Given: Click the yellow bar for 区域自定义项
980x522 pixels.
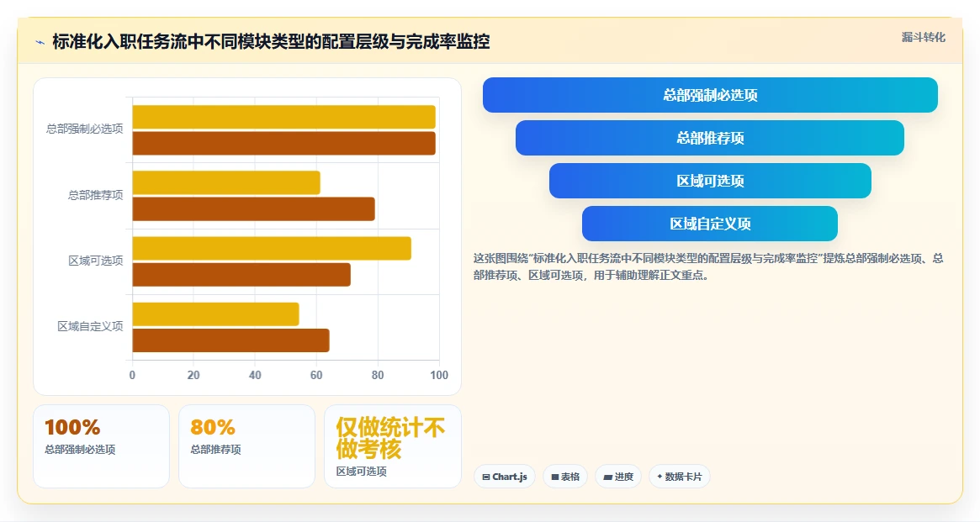Looking at the screenshot, I should tap(215, 314).
